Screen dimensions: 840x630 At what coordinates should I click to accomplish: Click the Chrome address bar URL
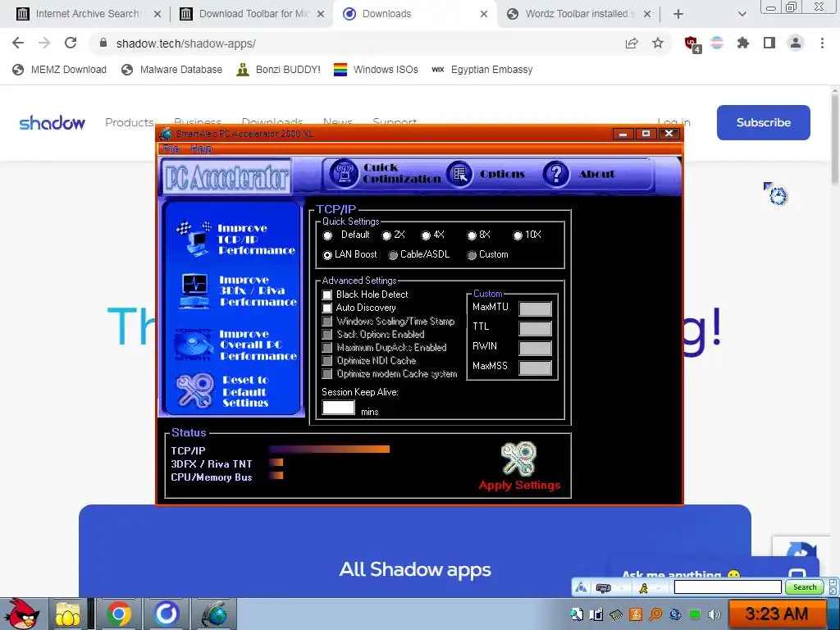(x=186, y=43)
